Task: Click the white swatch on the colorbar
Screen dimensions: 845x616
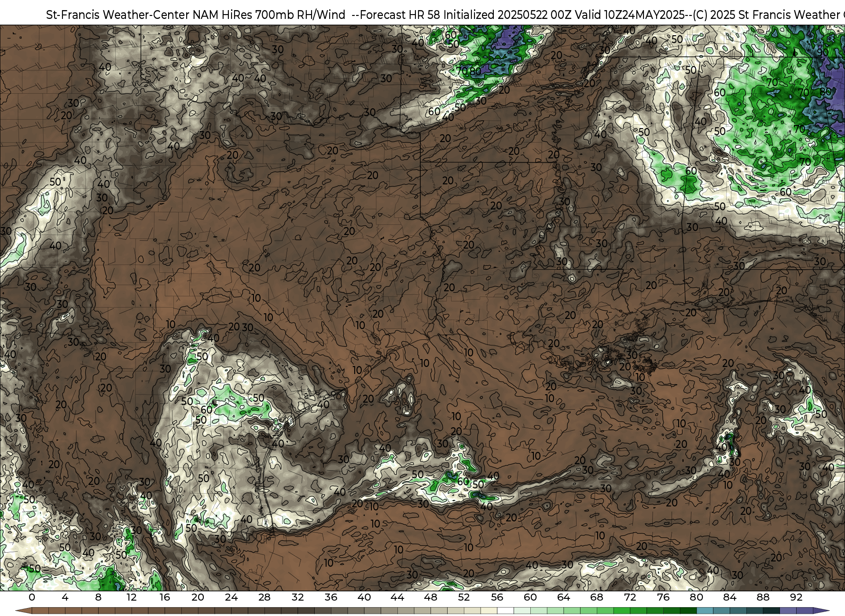Action: tap(505, 611)
